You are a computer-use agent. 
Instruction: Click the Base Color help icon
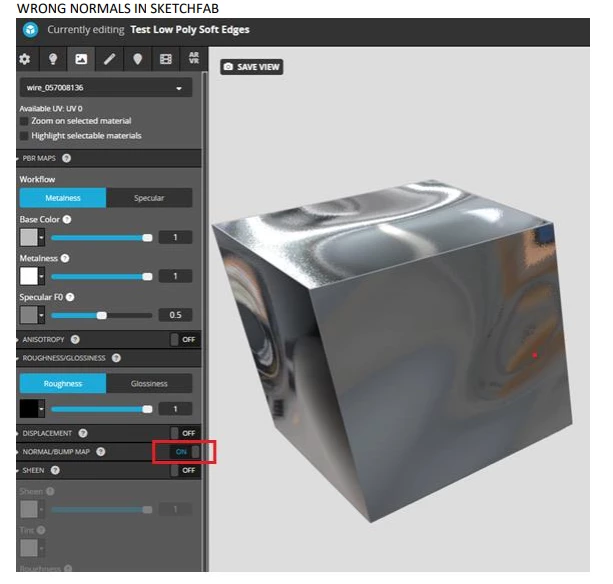coord(67,220)
